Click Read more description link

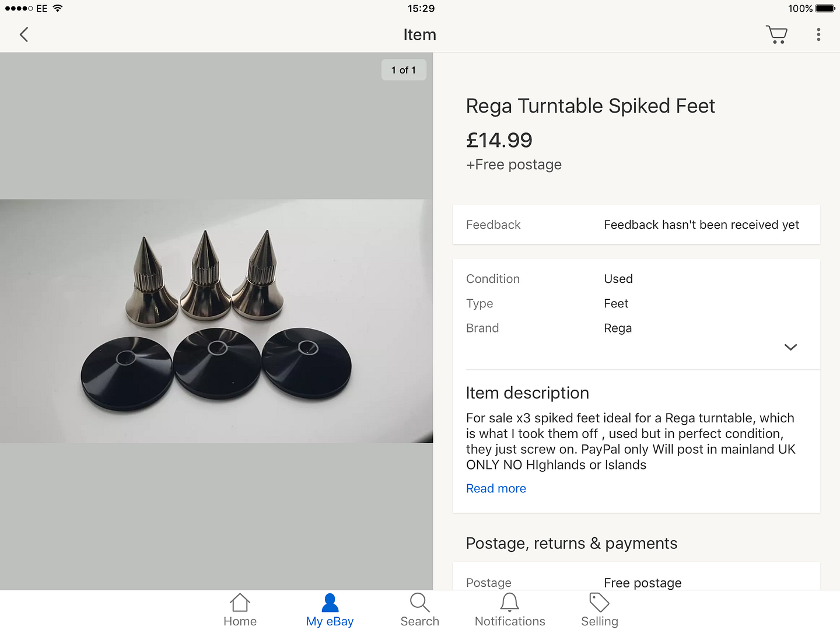[x=496, y=489]
